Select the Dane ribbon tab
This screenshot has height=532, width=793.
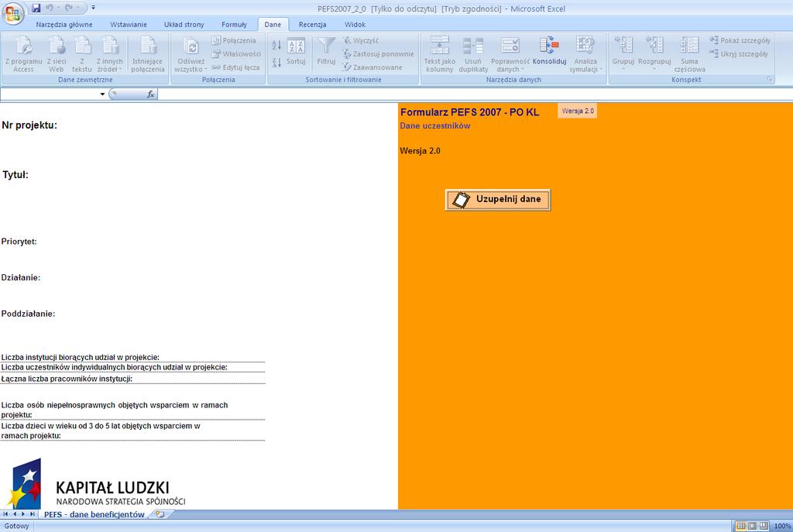(x=273, y=24)
